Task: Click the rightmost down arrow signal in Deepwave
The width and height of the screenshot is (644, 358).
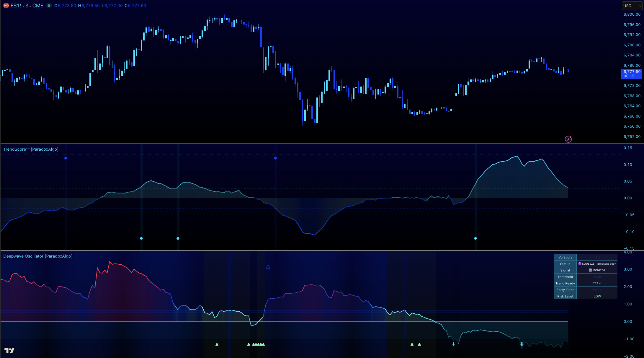Action: point(522,344)
